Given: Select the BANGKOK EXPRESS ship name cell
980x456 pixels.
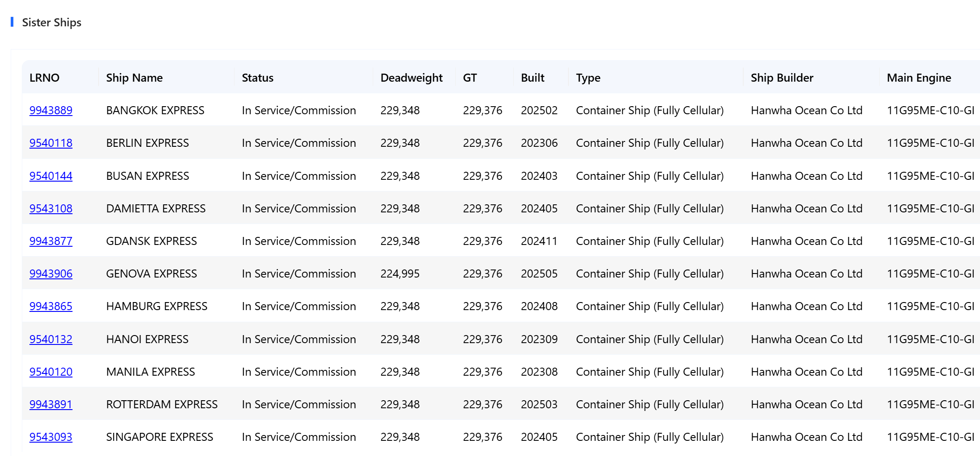Looking at the screenshot, I should tap(155, 110).
